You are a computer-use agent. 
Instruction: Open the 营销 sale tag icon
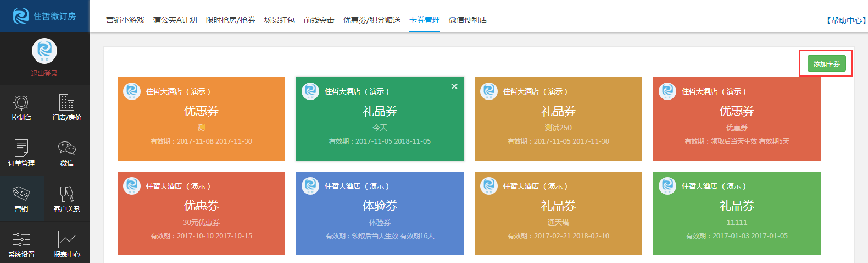pos(21,194)
